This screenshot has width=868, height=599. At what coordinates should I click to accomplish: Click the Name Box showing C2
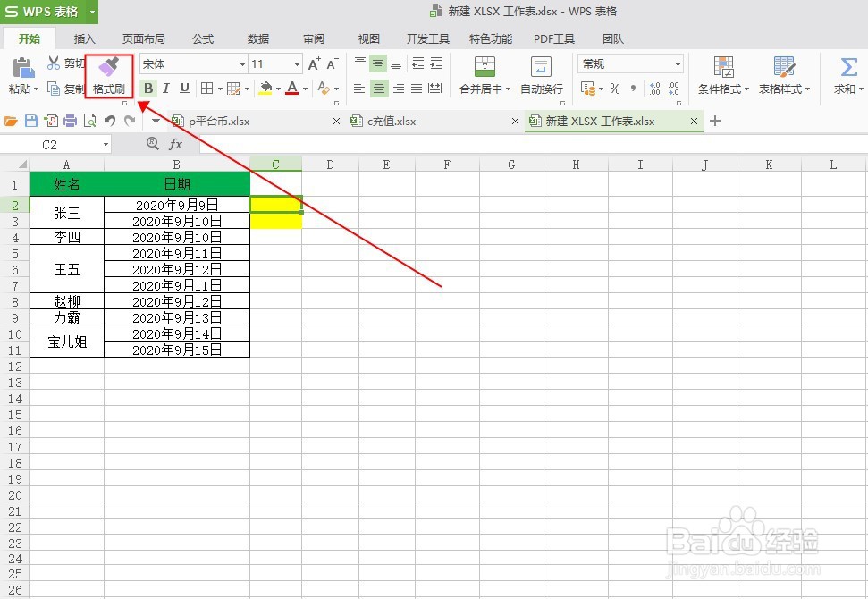[50, 145]
